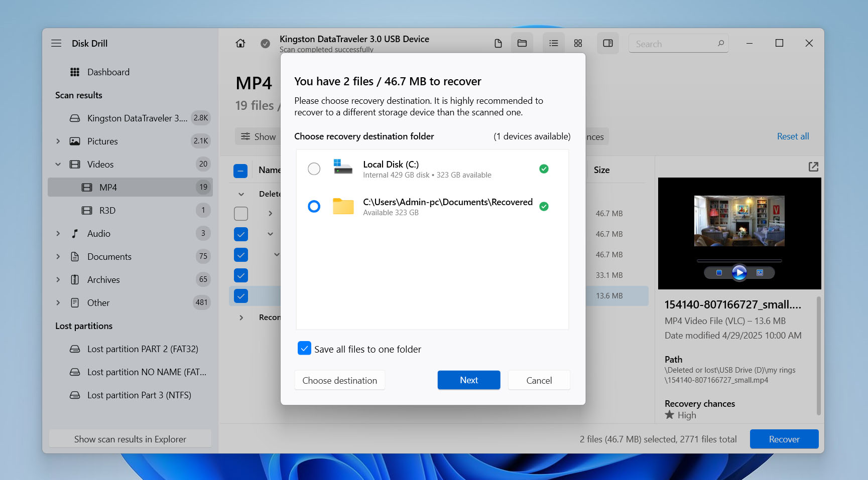Click the Other category icon
This screenshot has width=868, height=480.
75,303
